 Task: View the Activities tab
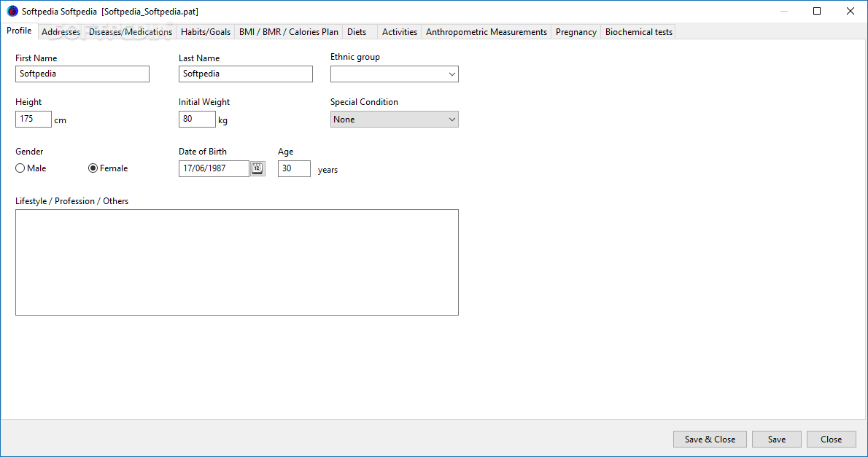[400, 32]
